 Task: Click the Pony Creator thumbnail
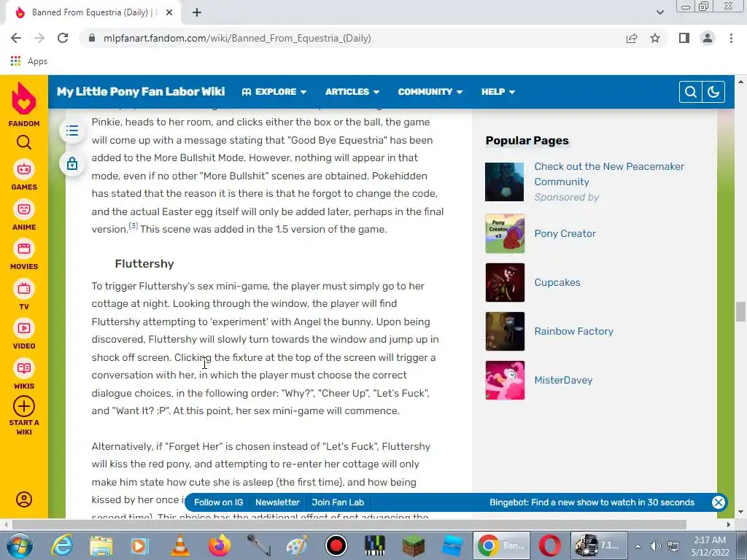pyautogui.click(x=505, y=233)
